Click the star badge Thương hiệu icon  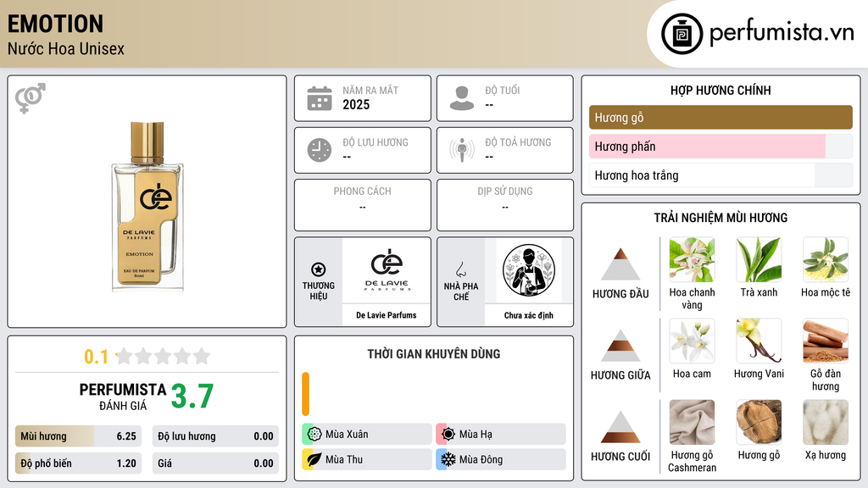pyautogui.click(x=319, y=269)
